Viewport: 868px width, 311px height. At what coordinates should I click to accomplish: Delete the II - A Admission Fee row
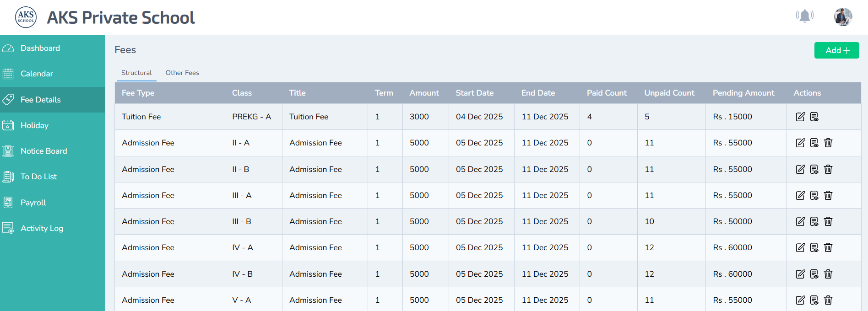point(828,143)
